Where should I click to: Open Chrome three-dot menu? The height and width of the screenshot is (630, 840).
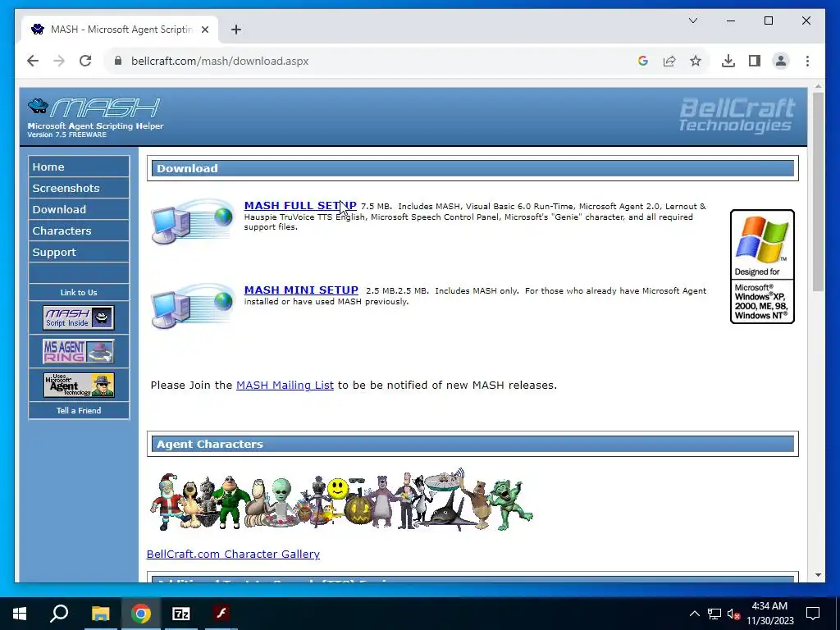[807, 61]
